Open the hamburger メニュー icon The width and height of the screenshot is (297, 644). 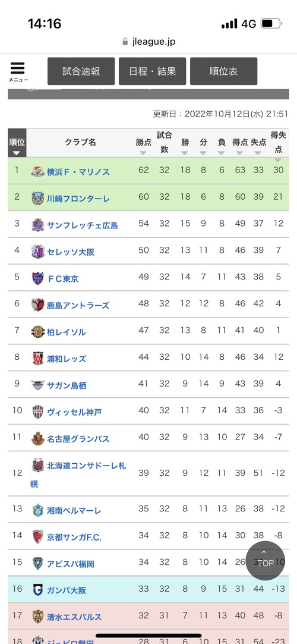coord(18,72)
